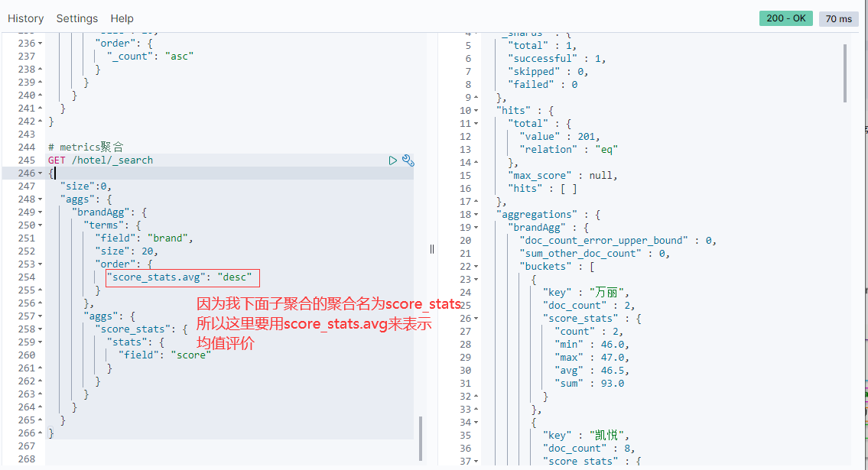The image size is (868, 470).
Task: Click "doc_count" : 2 in the response
Action: (589, 306)
